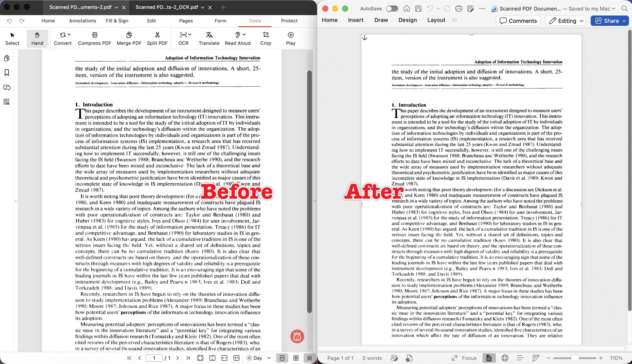Open the bookmarks sidebar panel
Image resolution: width=632 pixels, height=364 pixels.
pos(7,73)
